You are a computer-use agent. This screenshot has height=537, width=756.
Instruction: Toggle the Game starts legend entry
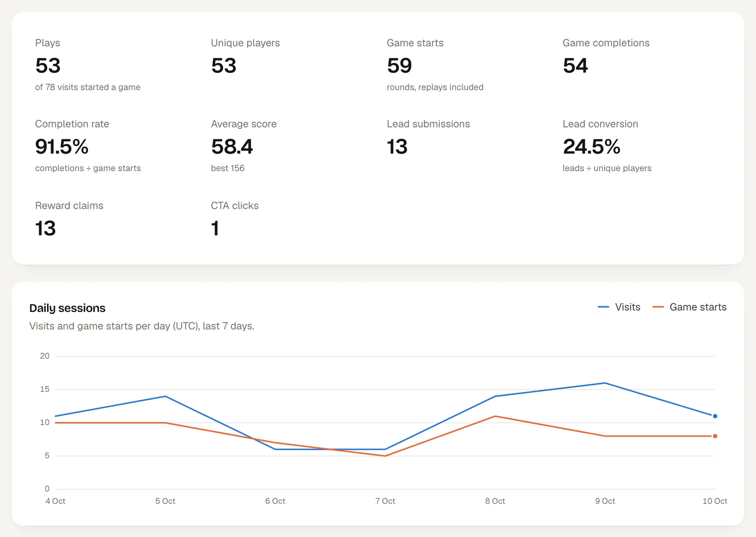(x=689, y=307)
